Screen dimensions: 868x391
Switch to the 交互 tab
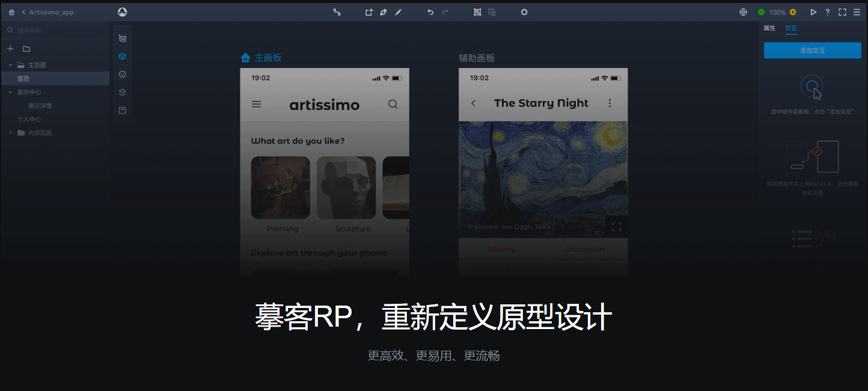pyautogui.click(x=791, y=28)
